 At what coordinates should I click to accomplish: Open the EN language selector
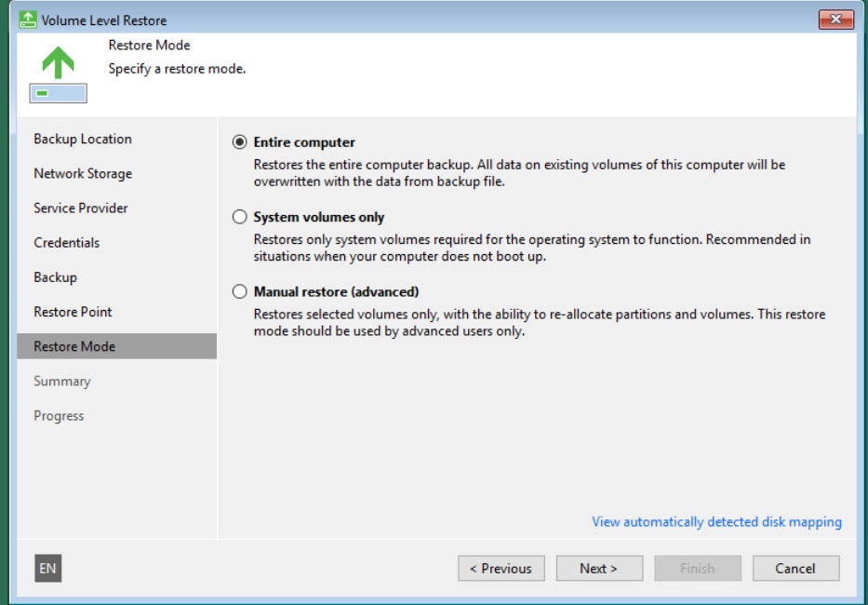[47, 569]
